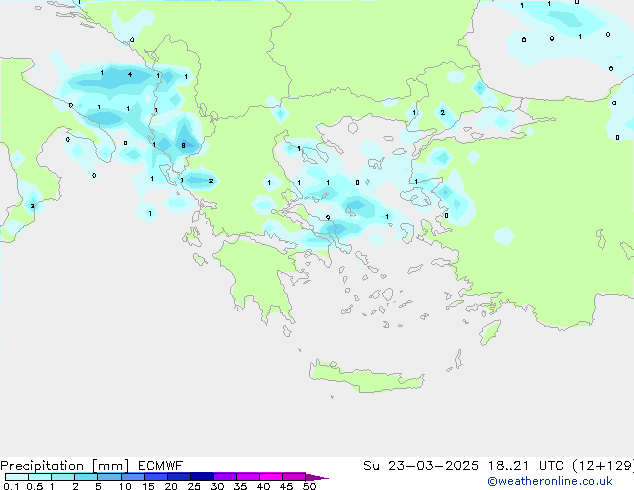Image resolution: width=634 pixels, height=490 pixels.
Task: Select the 40–45 mm magenta legend swatch
Action: [271, 477]
